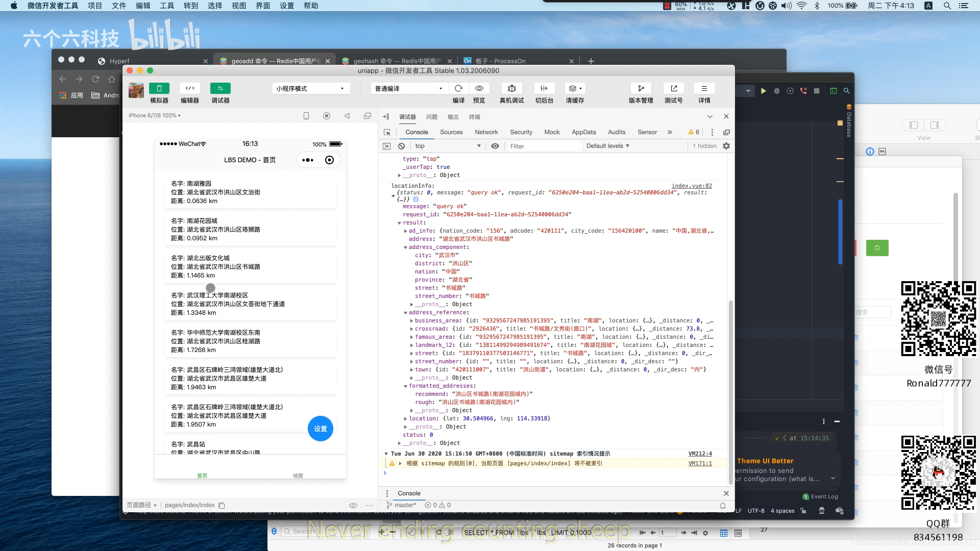The image size is (980, 551).
Task: Open the 小程序模式 mode dropdown
Action: [x=310, y=88]
